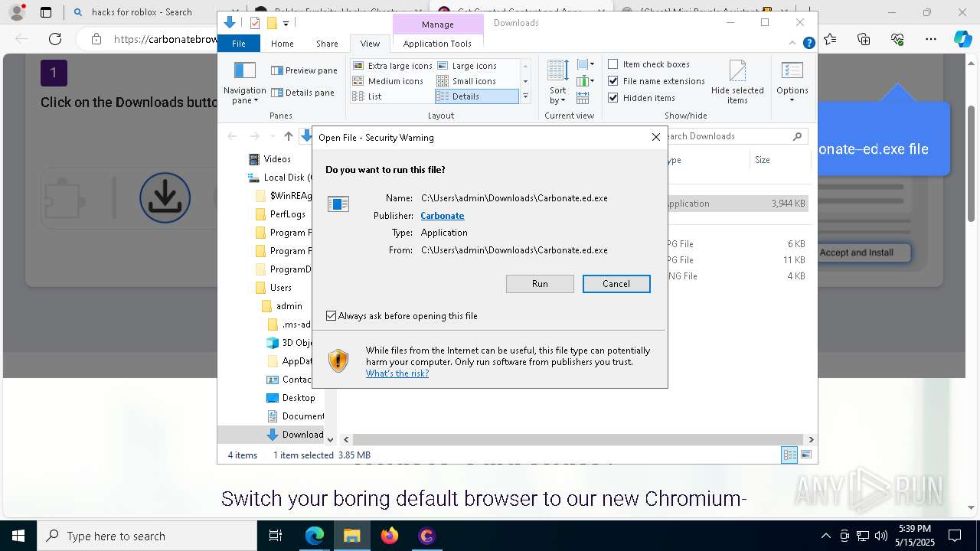Refresh the Edge browser page
980x551 pixels.
coord(55,39)
